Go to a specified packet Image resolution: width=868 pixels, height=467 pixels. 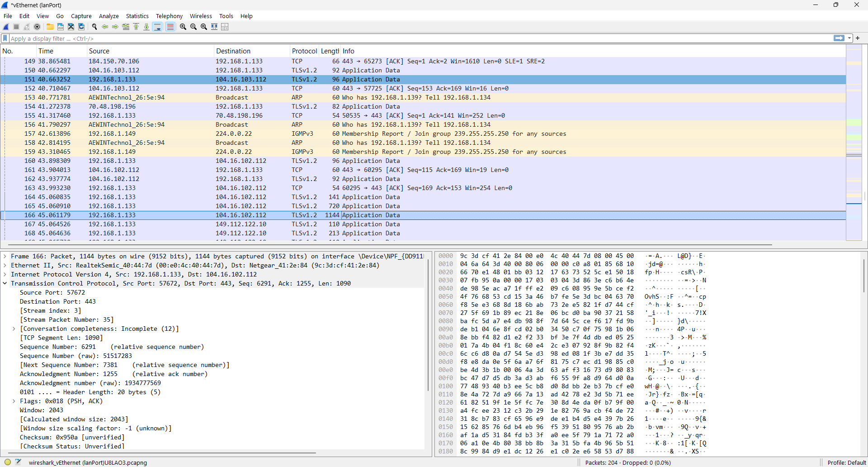pyautogui.click(x=126, y=27)
